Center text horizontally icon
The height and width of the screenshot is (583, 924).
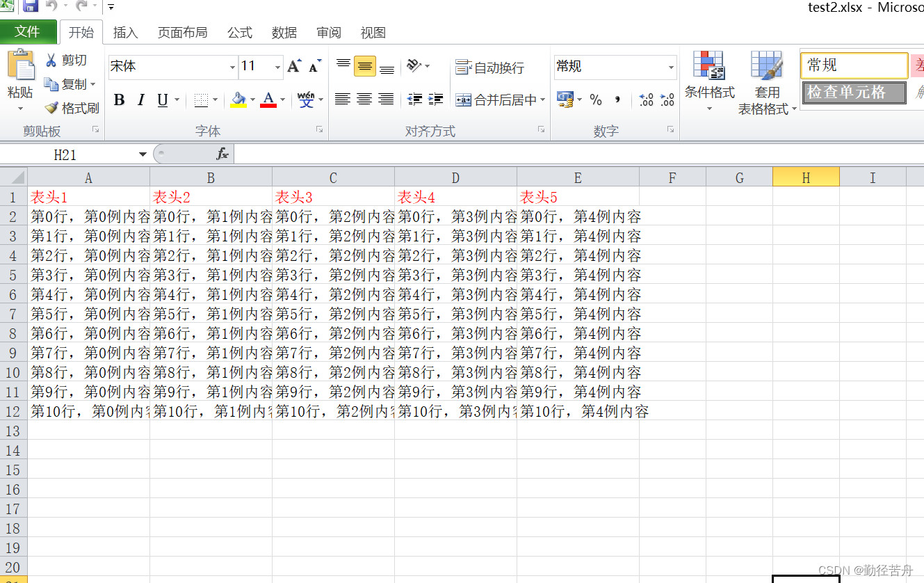tap(364, 99)
